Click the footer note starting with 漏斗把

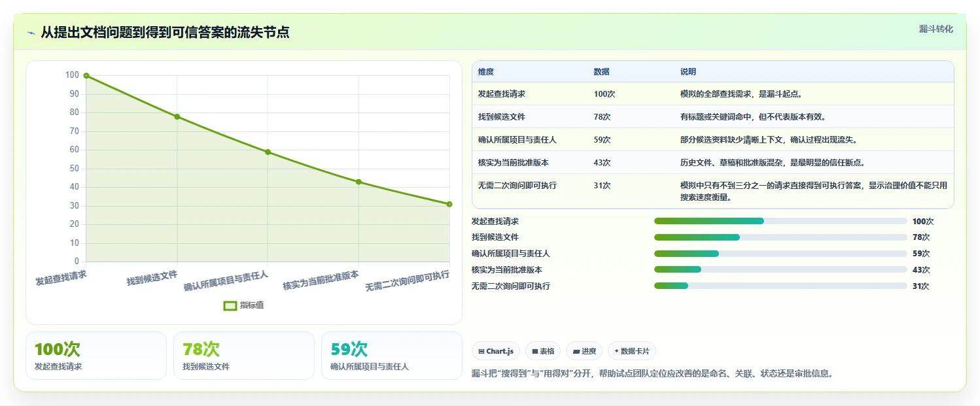tap(652, 374)
